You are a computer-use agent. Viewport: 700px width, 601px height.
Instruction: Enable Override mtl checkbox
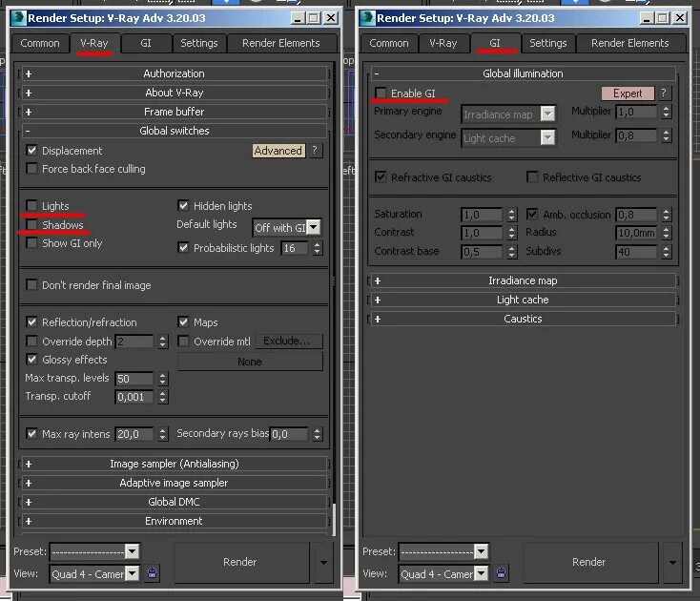[183, 342]
